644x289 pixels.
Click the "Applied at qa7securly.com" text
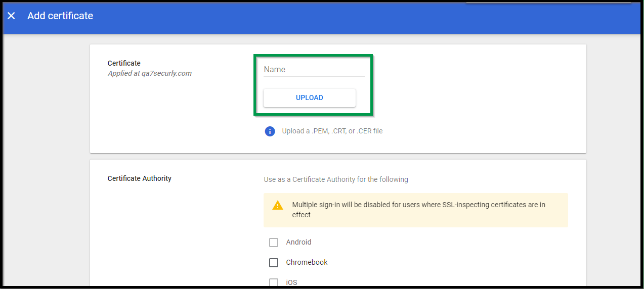pos(150,73)
